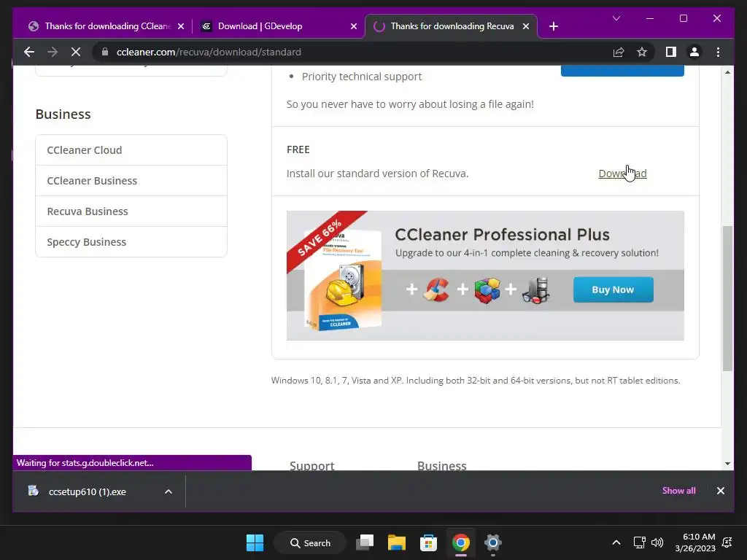Click the CCleaner Professional Plus heading
The height and width of the screenshot is (560, 747).
(502, 235)
